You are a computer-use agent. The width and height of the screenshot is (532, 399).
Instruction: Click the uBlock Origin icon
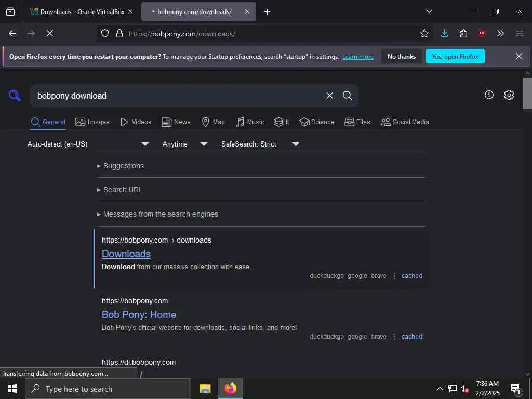pos(482,33)
